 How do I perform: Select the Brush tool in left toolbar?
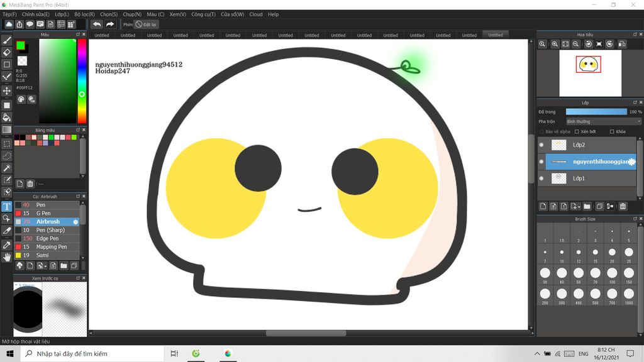(x=6, y=40)
